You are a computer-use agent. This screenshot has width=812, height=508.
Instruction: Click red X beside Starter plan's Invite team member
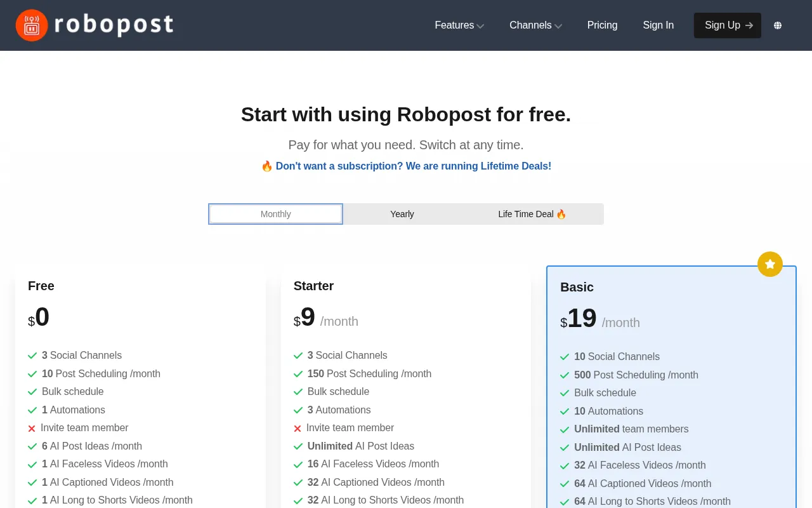298,429
